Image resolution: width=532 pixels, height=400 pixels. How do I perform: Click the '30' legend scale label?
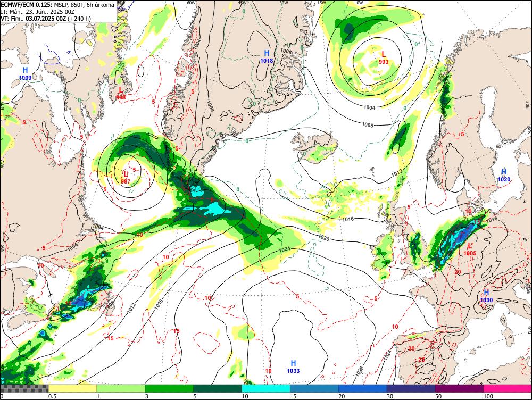(390, 396)
